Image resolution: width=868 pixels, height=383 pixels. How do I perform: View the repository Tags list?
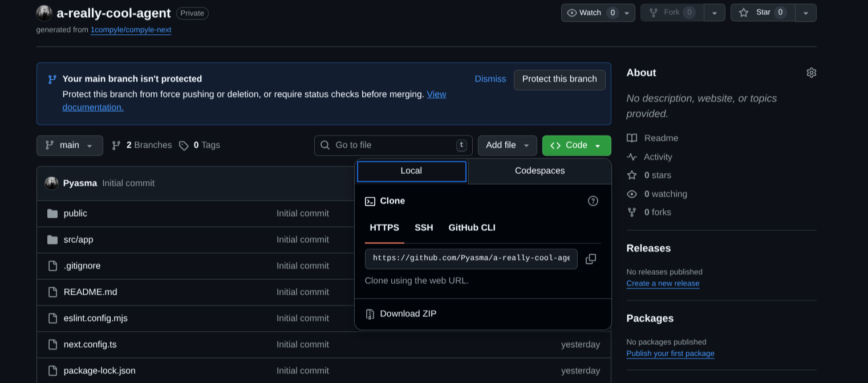pos(200,145)
